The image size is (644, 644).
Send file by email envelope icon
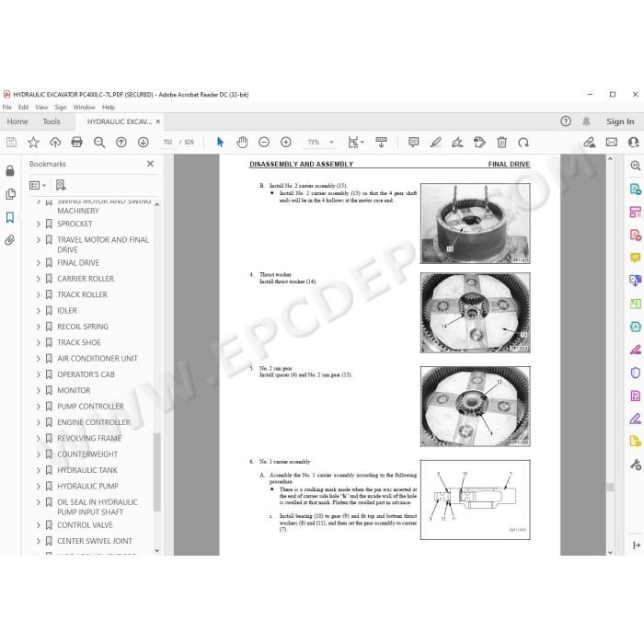tap(612, 142)
